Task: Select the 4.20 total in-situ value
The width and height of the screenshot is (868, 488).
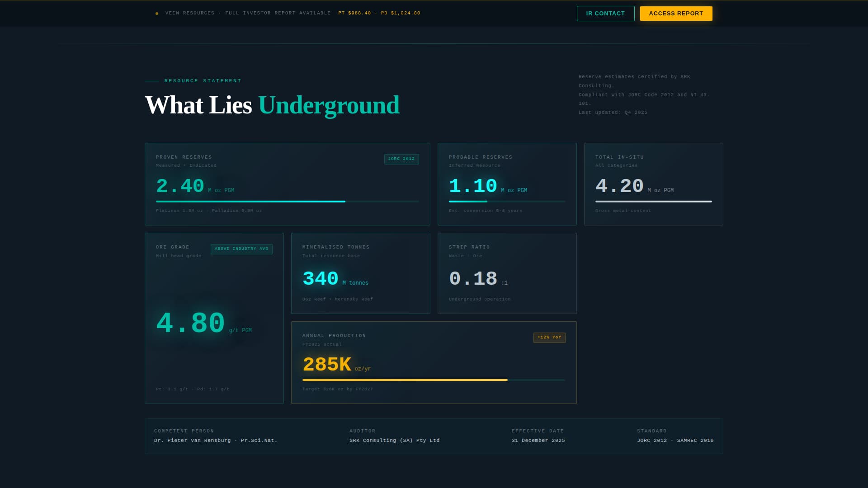Action: (x=619, y=186)
